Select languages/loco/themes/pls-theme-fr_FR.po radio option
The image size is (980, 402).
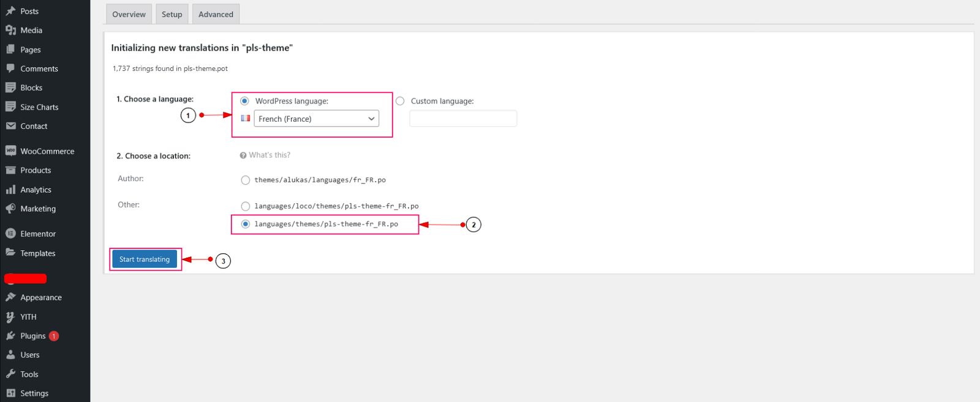coord(246,206)
